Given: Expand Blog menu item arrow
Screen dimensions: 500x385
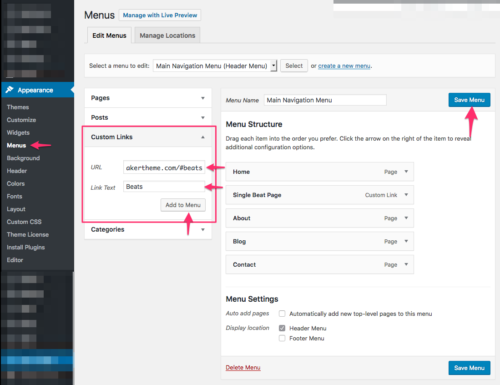Looking at the screenshot, I should [406, 241].
